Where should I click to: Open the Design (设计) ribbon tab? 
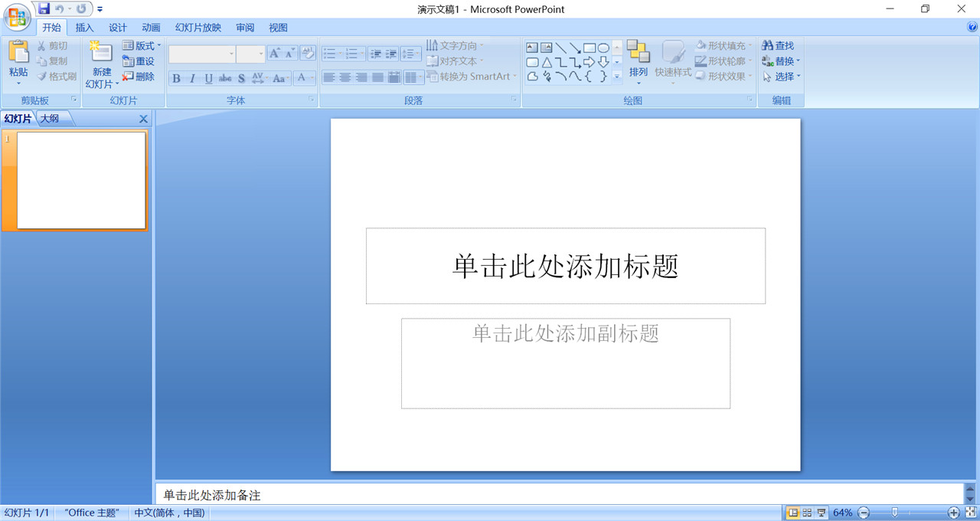[x=118, y=28]
